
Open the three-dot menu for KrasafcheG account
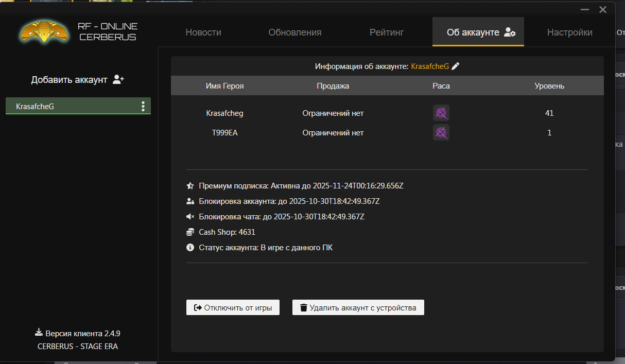[143, 107]
